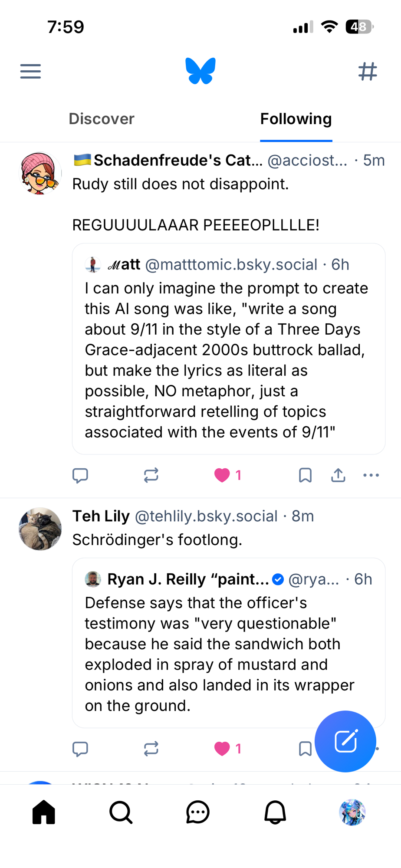Open the hamburger side menu
This screenshot has width=401, height=868.
[30, 71]
